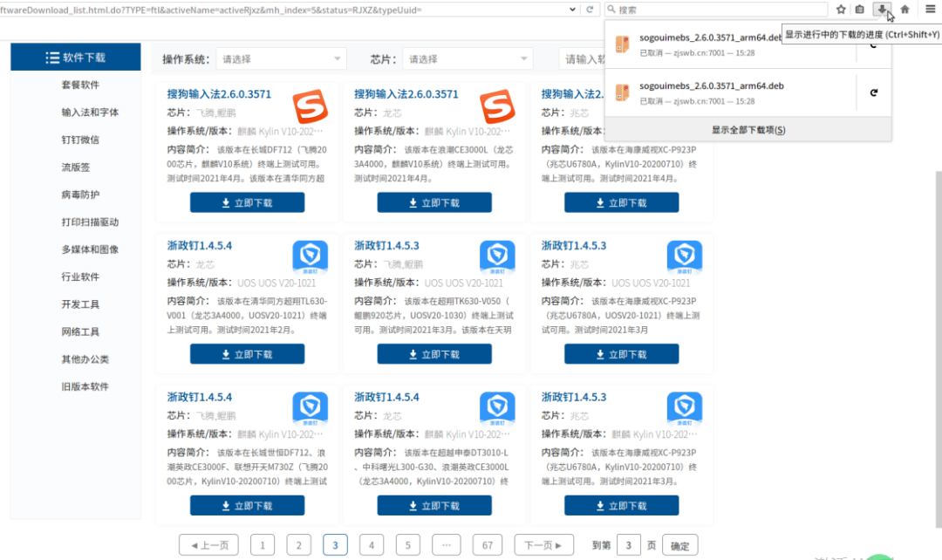The height and width of the screenshot is (560, 942).
Task: Click Sogou logo for 龙芯 version
Action: coord(497,106)
